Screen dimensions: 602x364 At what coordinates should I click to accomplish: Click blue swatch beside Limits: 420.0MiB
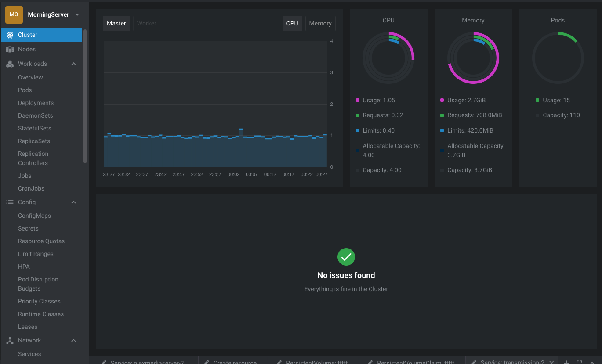coord(442,131)
